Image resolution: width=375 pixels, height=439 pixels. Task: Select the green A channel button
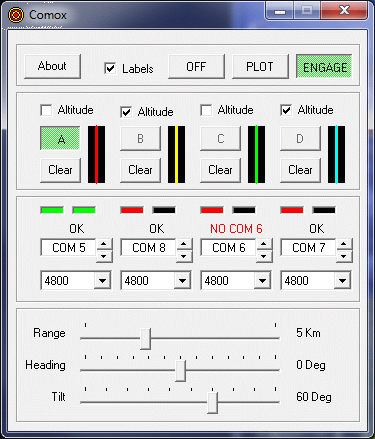[60, 138]
